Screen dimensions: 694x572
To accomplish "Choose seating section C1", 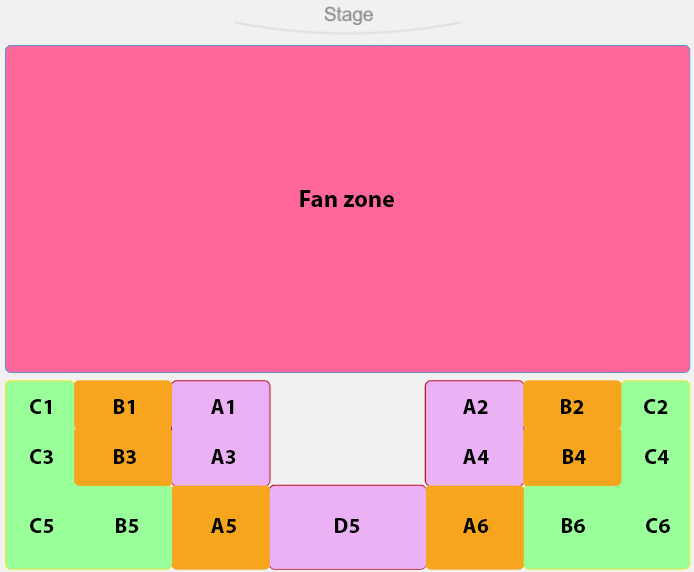I will click(x=40, y=406).
